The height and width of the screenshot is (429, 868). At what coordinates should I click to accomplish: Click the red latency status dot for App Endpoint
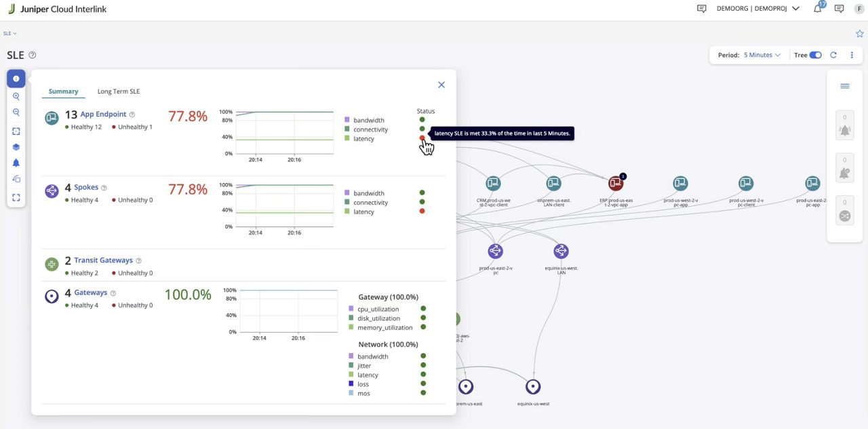pos(422,138)
